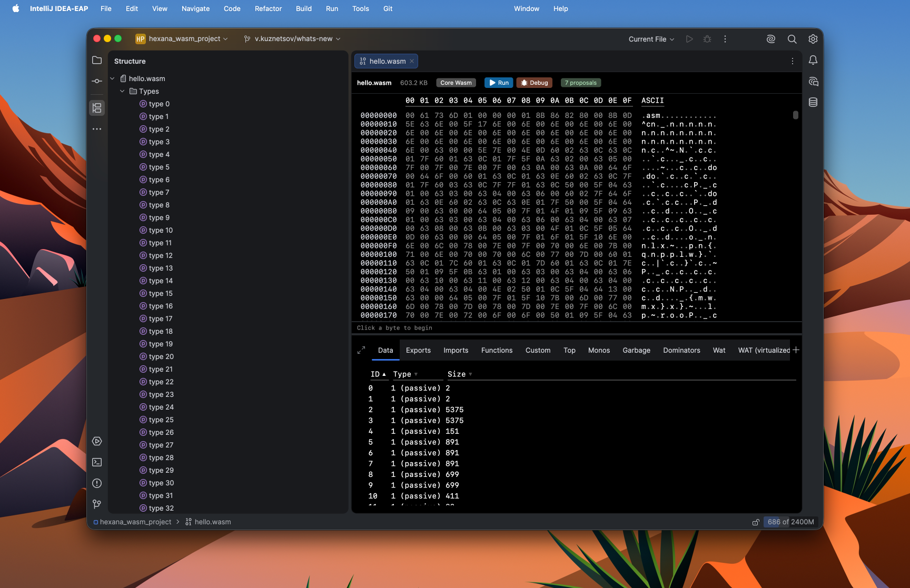Click the 7 proposals badge
This screenshot has width=910, height=588.
pyautogui.click(x=580, y=83)
